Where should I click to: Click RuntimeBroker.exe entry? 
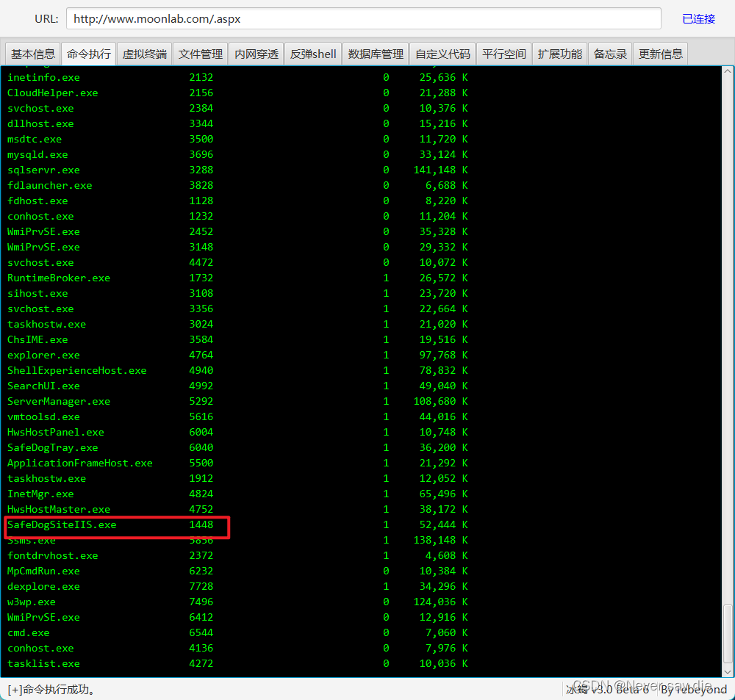[59, 278]
